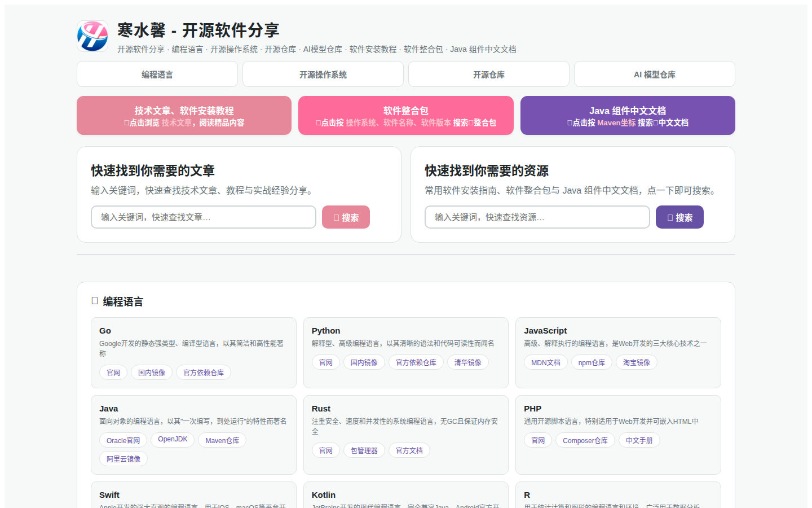Open Go 官方依赖仓库 link

(x=204, y=373)
